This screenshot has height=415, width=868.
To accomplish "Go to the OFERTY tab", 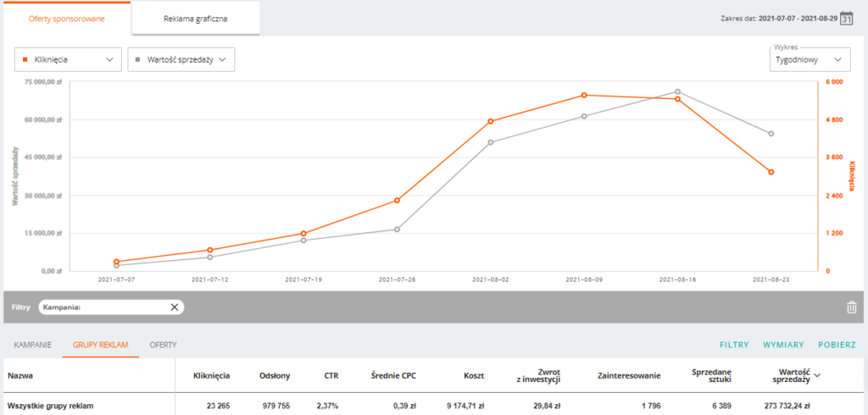I will coord(163,345).
